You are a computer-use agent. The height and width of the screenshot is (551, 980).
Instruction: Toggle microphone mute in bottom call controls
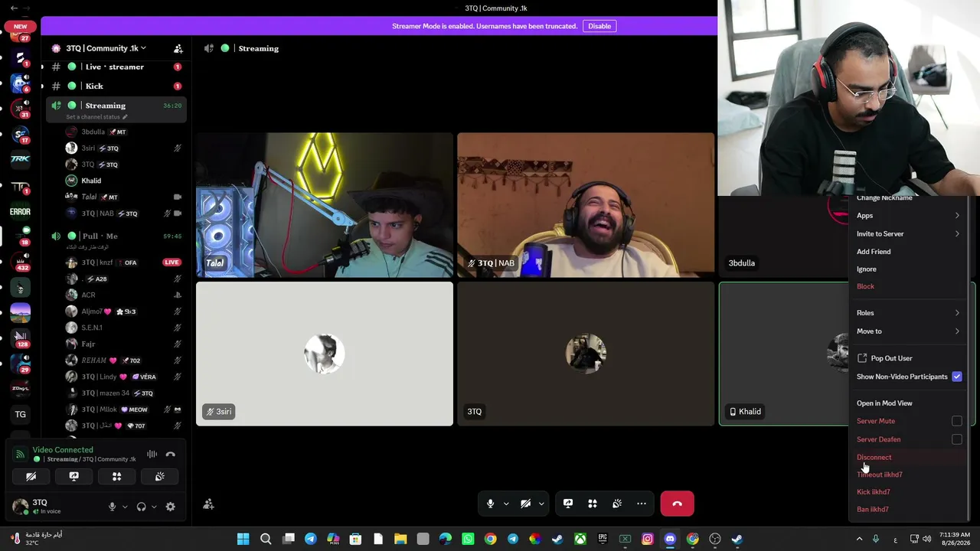(491, 504)
